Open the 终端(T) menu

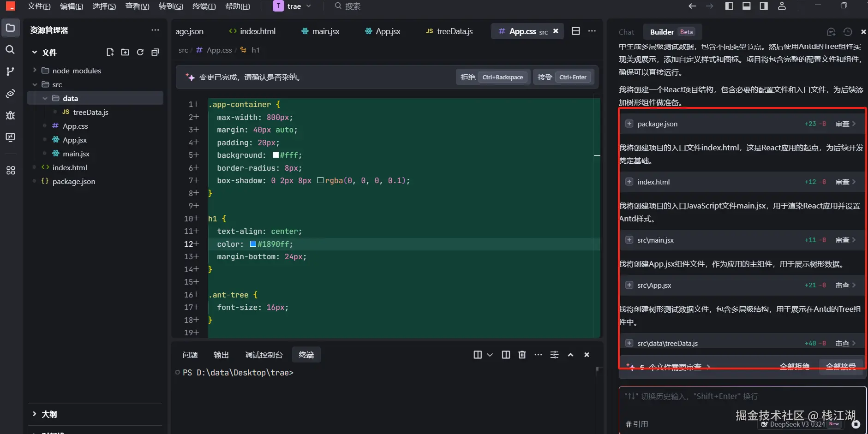(x=204, y=6)
